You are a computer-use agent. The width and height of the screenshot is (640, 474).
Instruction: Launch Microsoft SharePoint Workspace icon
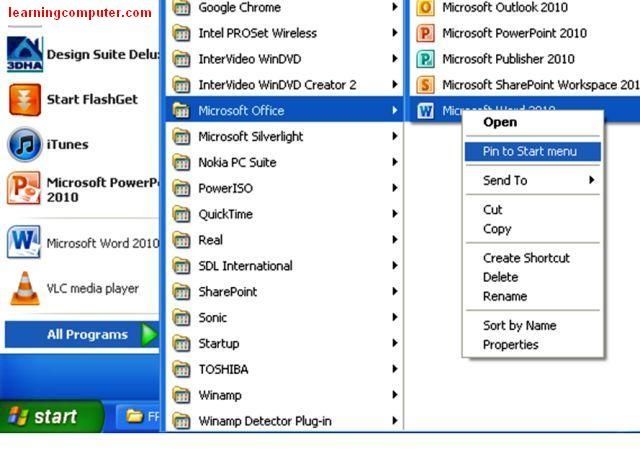[425, 85]
